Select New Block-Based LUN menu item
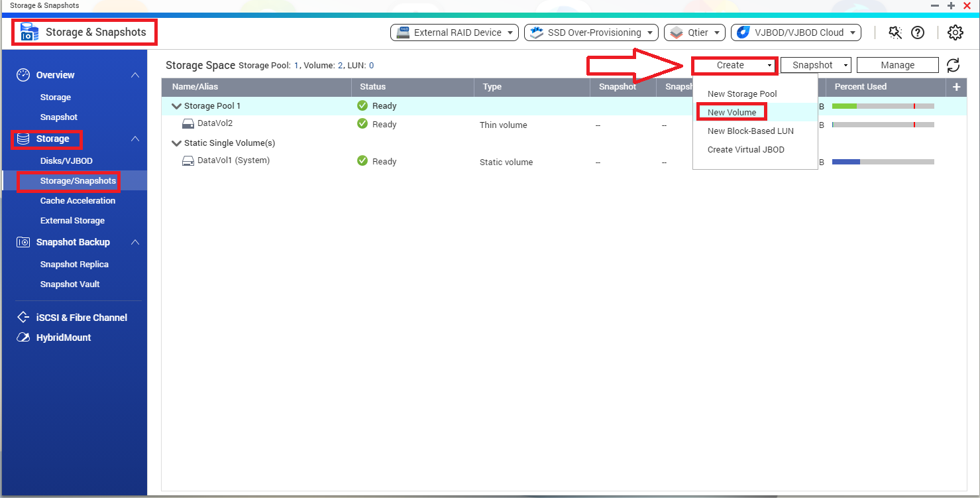 click(750, 131)
